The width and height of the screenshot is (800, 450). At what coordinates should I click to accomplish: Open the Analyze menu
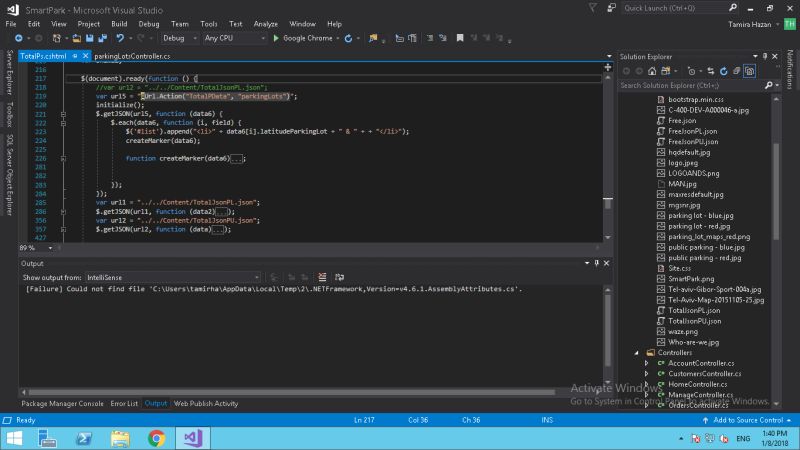point(265,24)
